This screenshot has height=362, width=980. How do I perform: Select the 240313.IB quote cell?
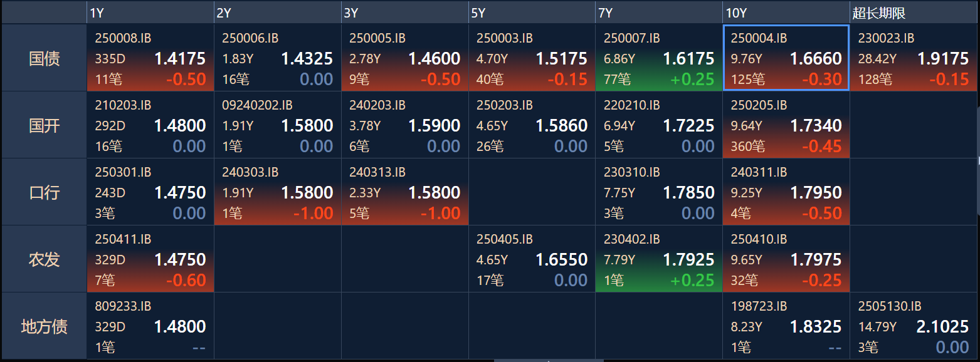pyautogui.click(x=405, y=192)
